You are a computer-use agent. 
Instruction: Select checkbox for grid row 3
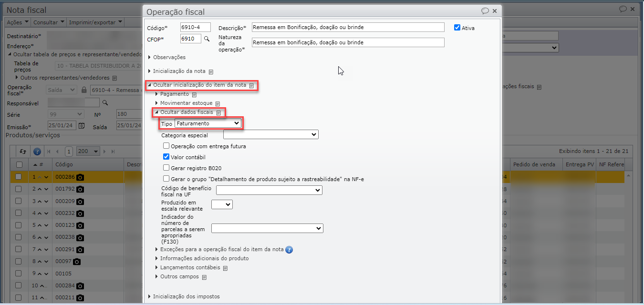pyautogui.click(x=19, y=201)
